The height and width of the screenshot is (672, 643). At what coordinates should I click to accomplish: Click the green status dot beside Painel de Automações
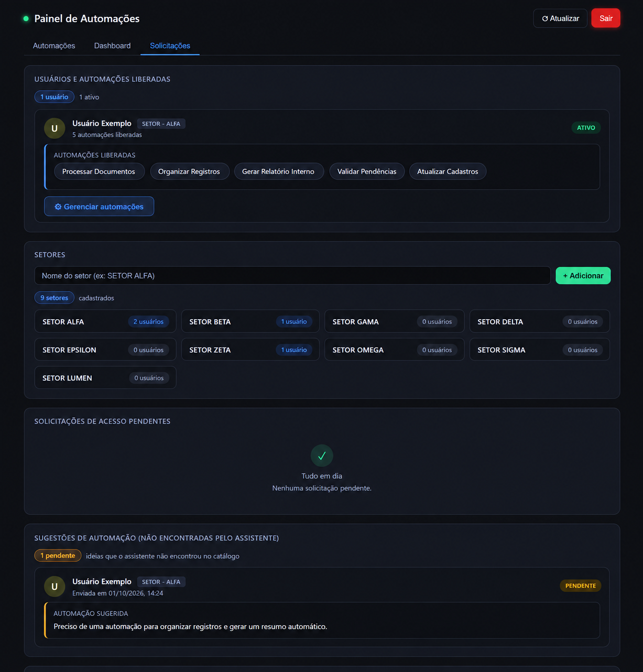click(x=26, y=18)
